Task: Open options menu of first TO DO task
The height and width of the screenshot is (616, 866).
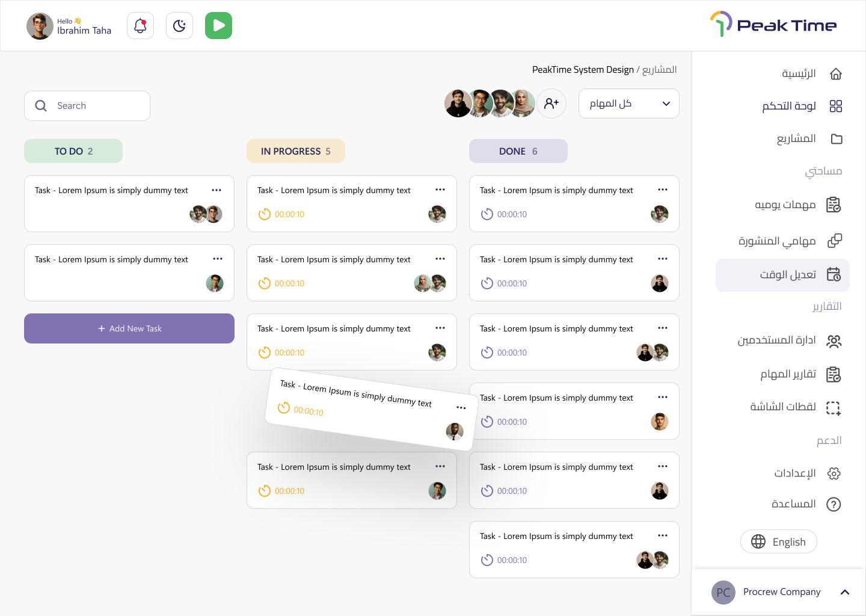Action: click(216, 190)
